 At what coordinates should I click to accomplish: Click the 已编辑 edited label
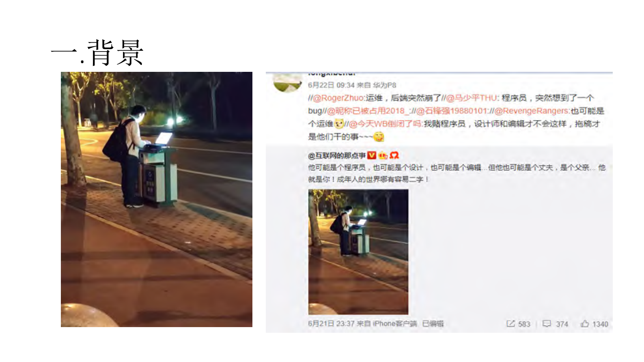click(433, 323)
